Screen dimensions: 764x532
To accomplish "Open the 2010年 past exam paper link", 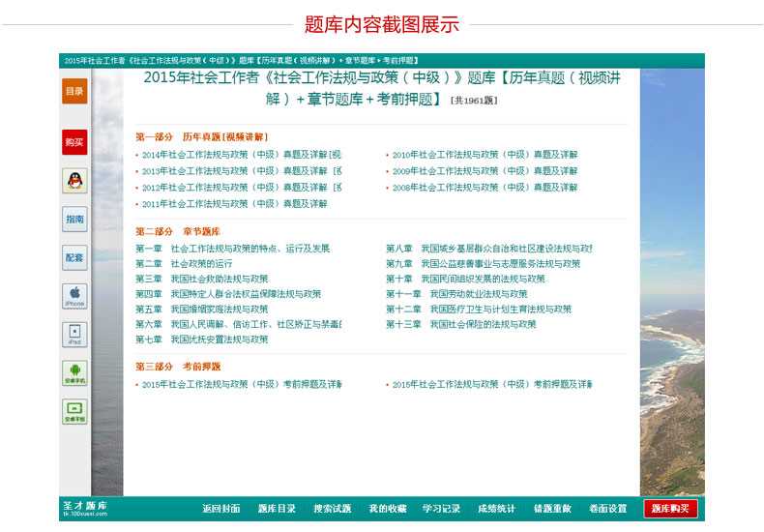I will pyautogui.click(x=485, y=155).
